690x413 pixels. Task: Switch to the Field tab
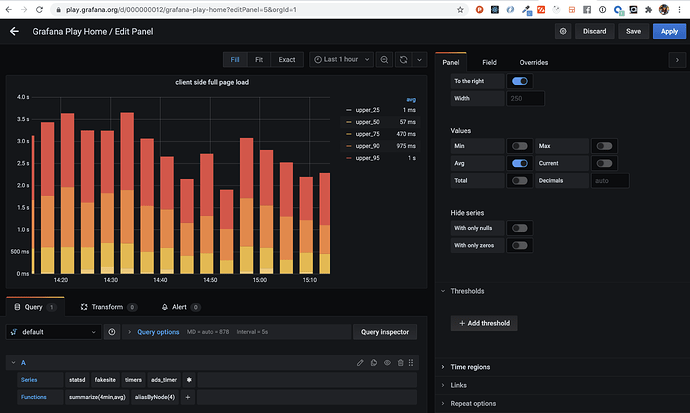pos(489,62)
